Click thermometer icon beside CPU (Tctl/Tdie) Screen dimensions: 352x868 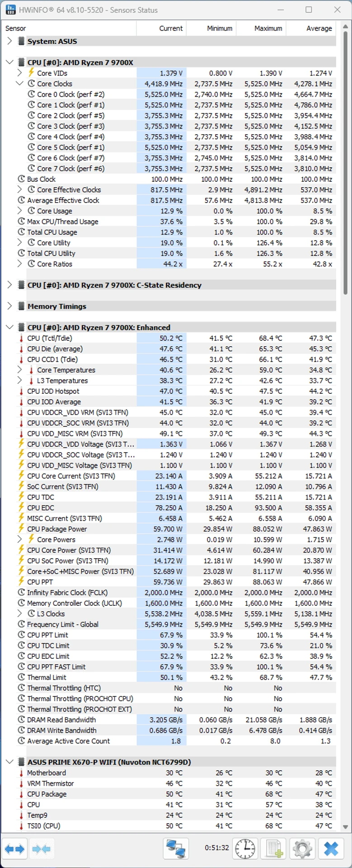pos(21,338)
